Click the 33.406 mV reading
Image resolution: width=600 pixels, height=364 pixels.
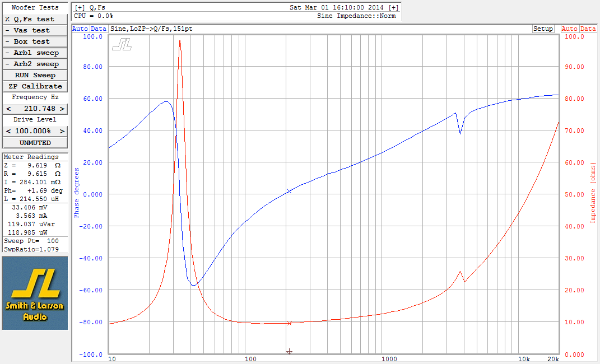click(30, 207)
